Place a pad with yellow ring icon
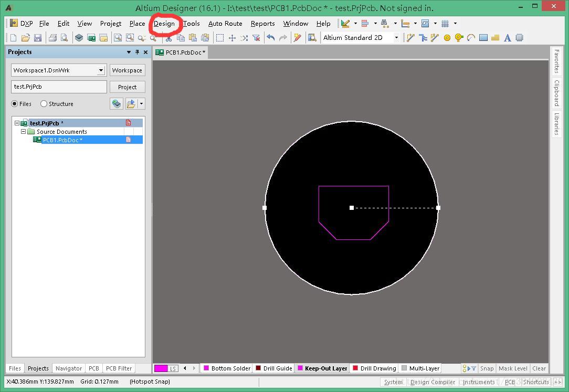569x392 pixels. point(447,38)
